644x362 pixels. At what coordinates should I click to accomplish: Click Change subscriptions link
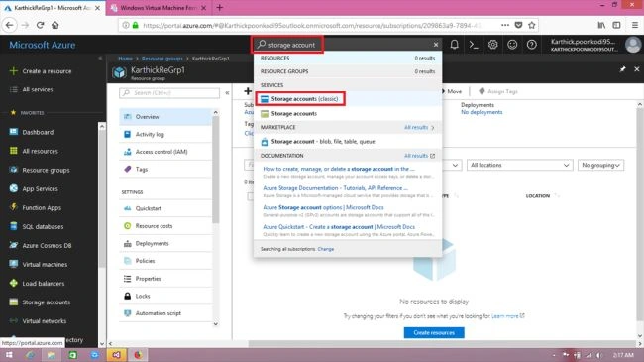point(326,249)
